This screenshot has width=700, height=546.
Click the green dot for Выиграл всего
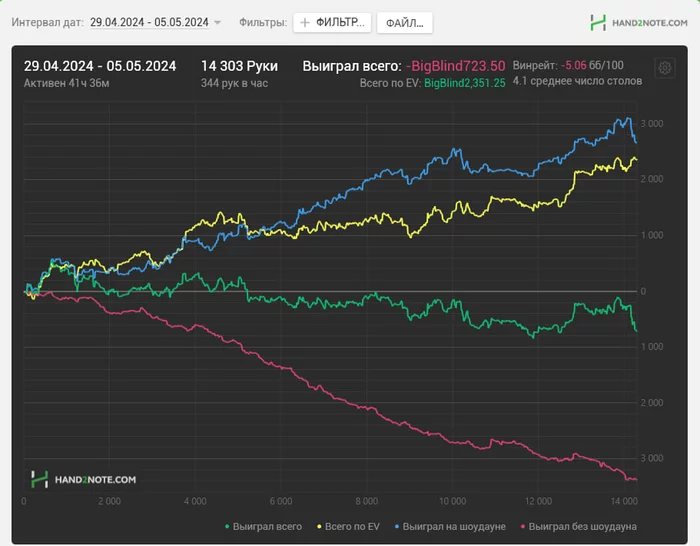point(229,525)
